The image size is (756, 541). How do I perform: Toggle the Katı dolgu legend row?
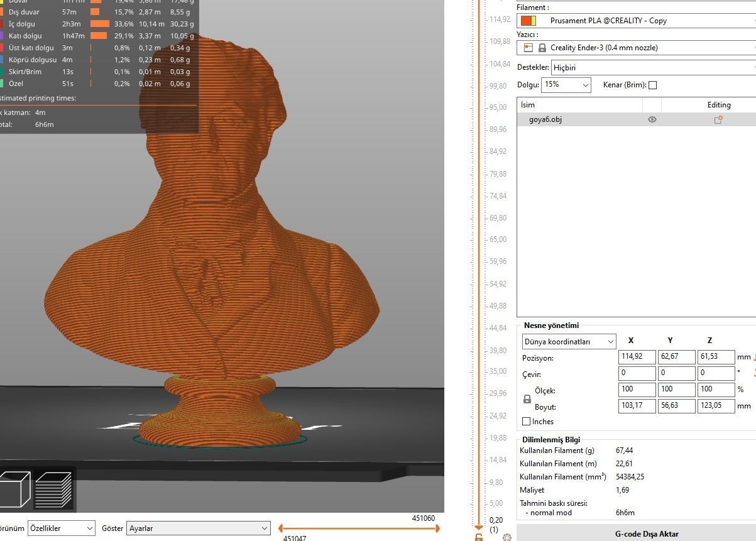click(98, 36)
